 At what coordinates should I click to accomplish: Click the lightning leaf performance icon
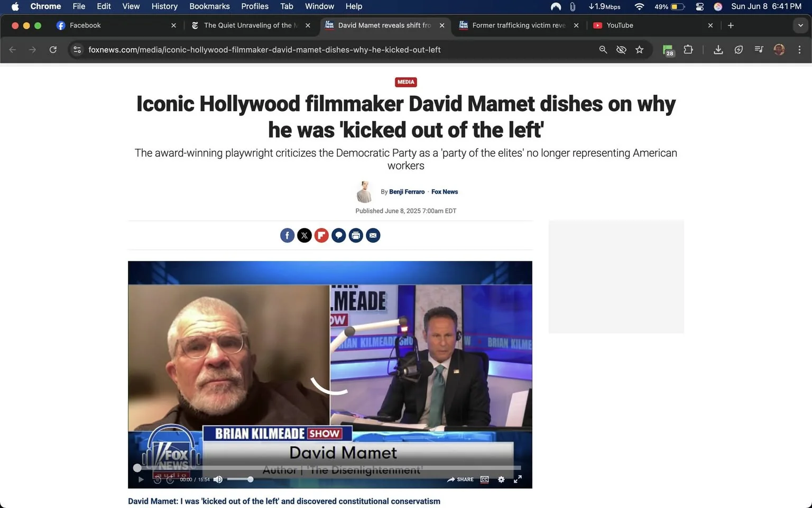[739, 50]
